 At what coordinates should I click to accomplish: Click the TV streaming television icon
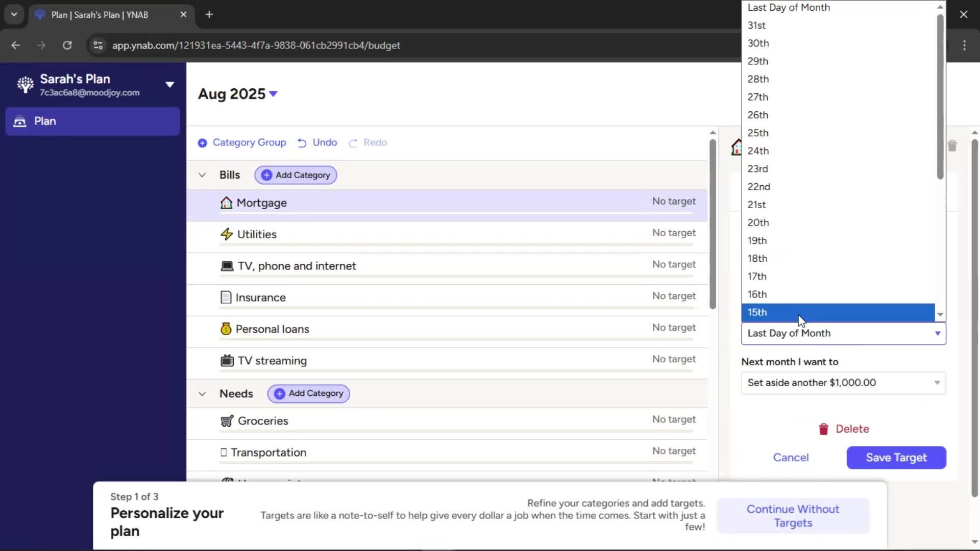point(227,361)
